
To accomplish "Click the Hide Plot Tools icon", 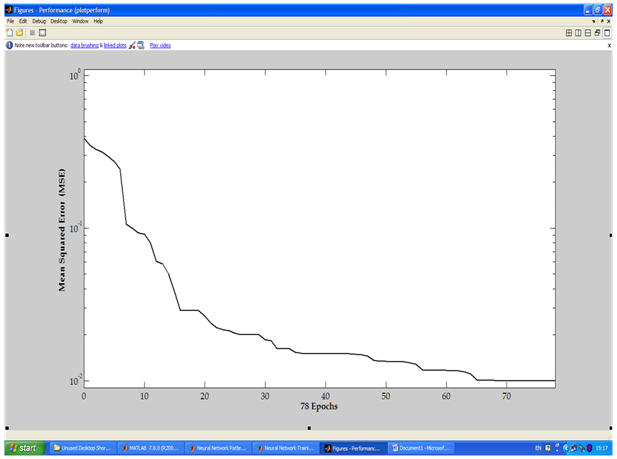I will tap(32, 32).
